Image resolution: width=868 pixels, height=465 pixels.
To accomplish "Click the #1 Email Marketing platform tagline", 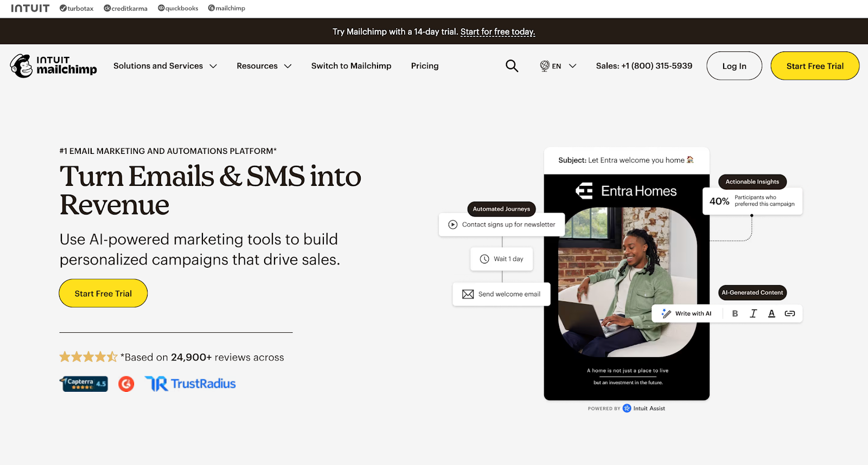I will pyautogui.click(x=168, y=151).
